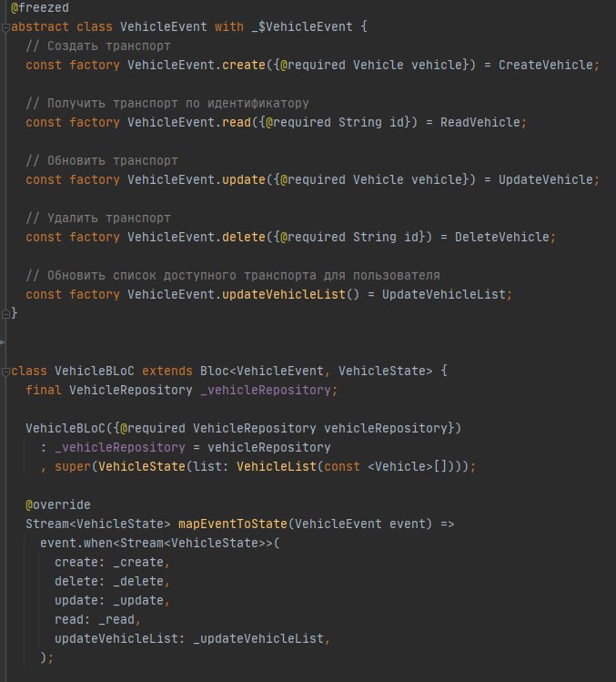This screenshot has height=682, width=616.
Task: Click the '_update,' handler reference
Action: (x=142, y=601)
